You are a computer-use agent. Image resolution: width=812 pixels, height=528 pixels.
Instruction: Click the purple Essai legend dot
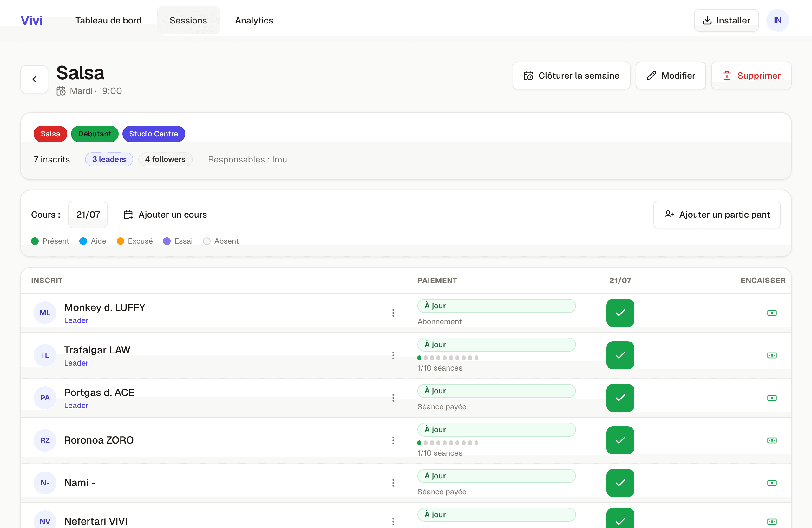click(167, 241)
